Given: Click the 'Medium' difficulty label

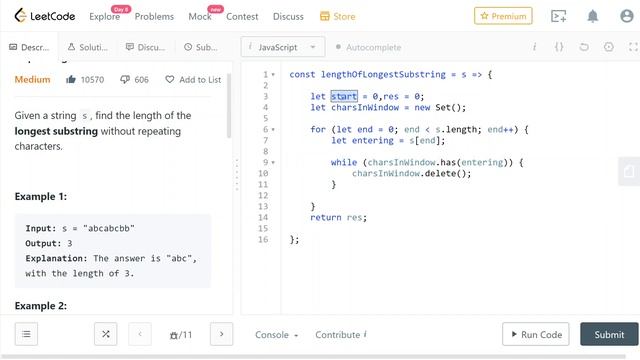Looking at the screenshot, I should point(32,79).
